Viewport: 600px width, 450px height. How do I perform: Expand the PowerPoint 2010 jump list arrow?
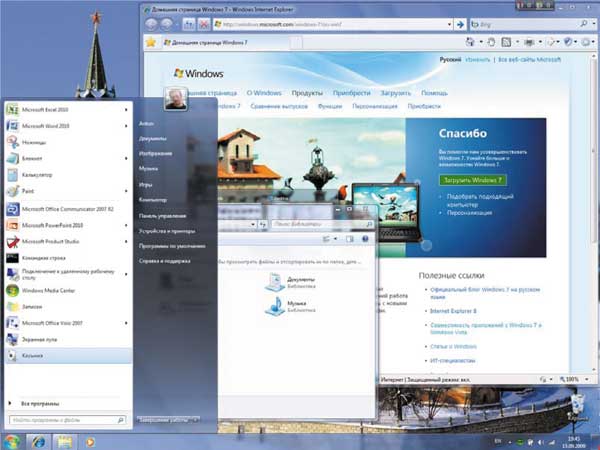126,225
